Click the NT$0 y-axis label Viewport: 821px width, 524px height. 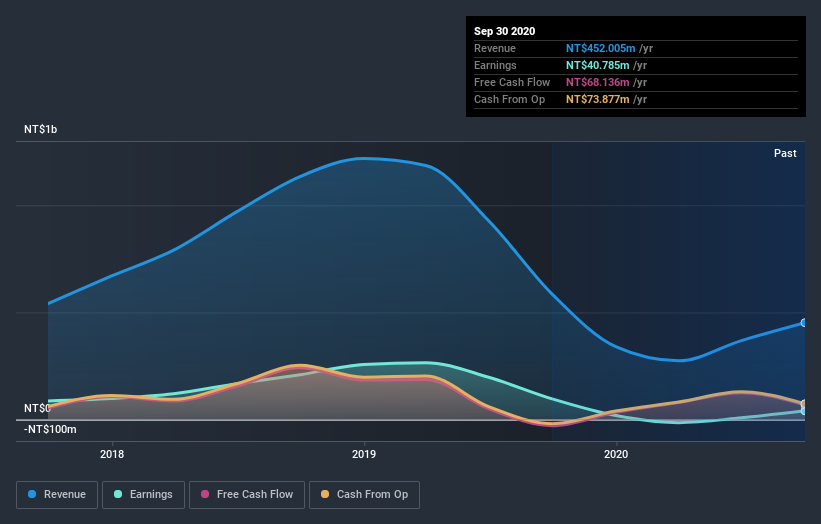(x=37, y=408)
